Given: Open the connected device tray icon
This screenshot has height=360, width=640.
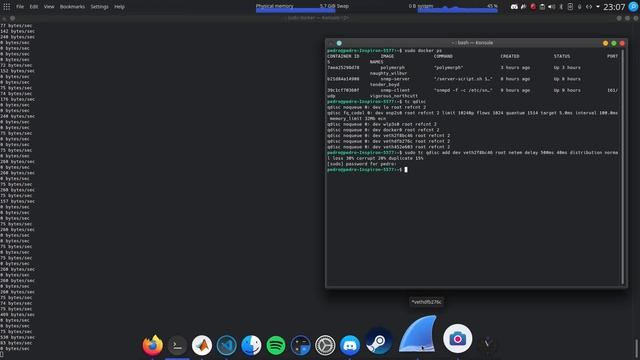Looking at the screenshot, I should click(570, 7).
